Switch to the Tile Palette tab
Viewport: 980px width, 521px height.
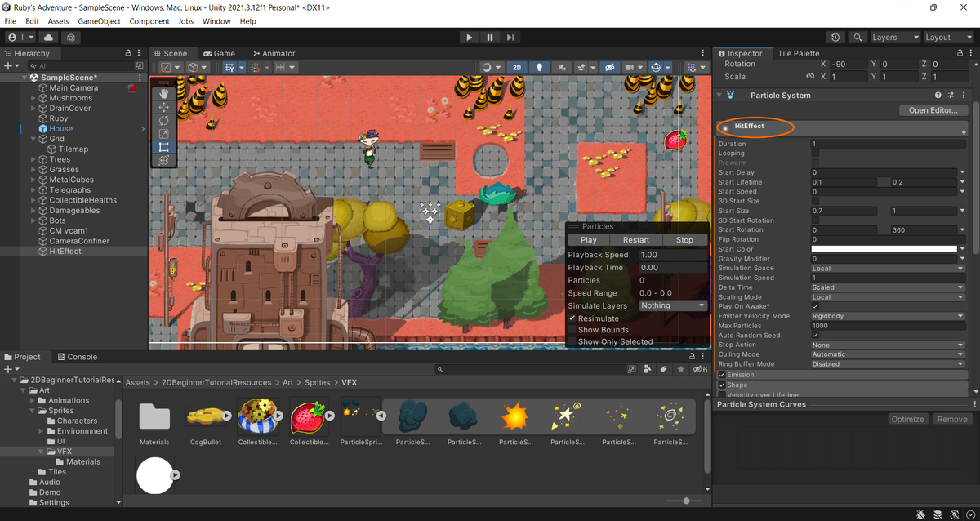[x=798, y=53]
